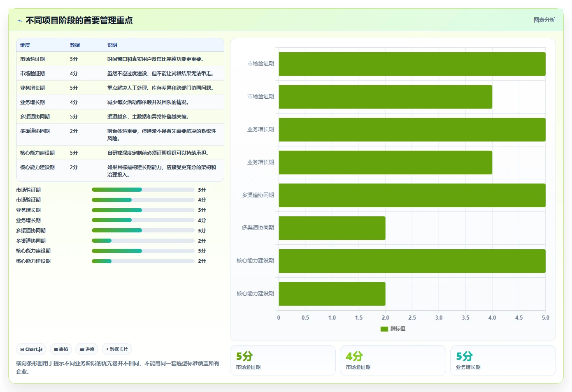Click the 表格 tag
This screenshot has height=392, width=572.
[61, 349]
